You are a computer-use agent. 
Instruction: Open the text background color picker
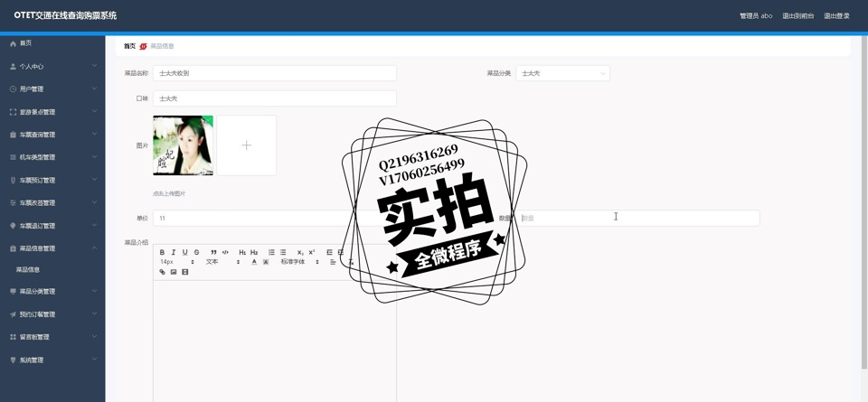click(x=266, y=262)
